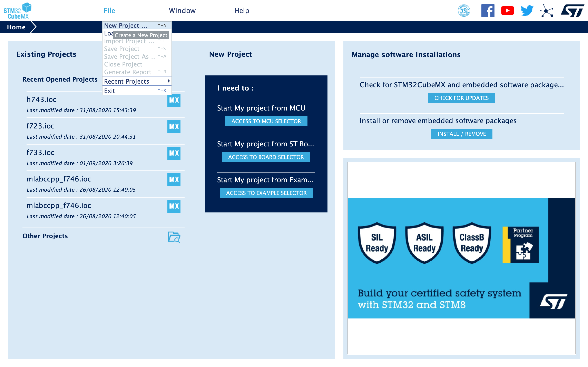Select New Project menu entry
Image resolution: width=588 pixels, height=367 pixels.
(126, 25)
